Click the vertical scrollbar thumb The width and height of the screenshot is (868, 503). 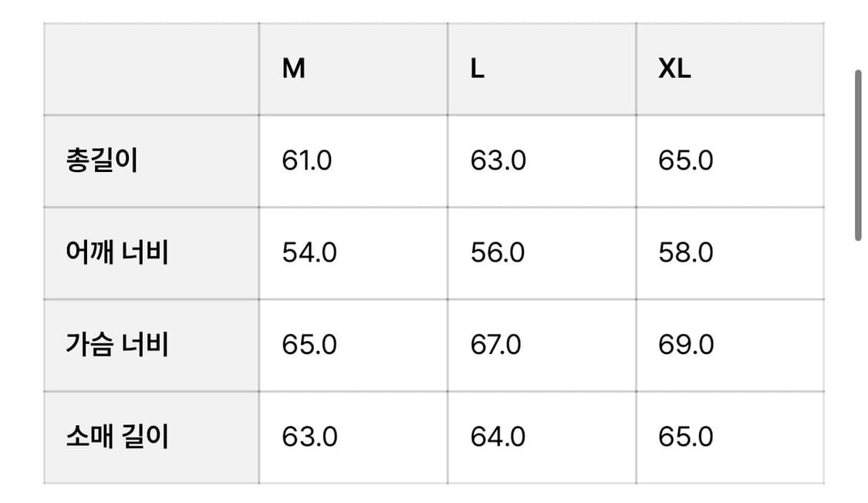click(x=857, y=155)
